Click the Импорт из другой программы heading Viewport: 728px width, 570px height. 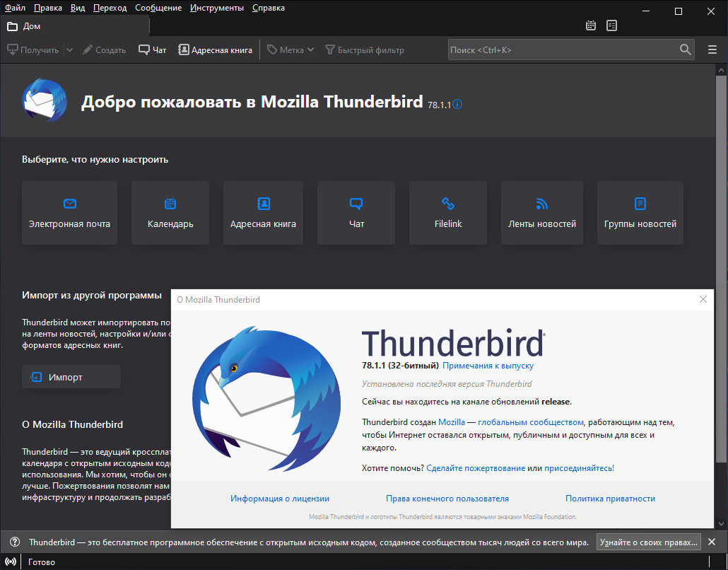point(92,295)
